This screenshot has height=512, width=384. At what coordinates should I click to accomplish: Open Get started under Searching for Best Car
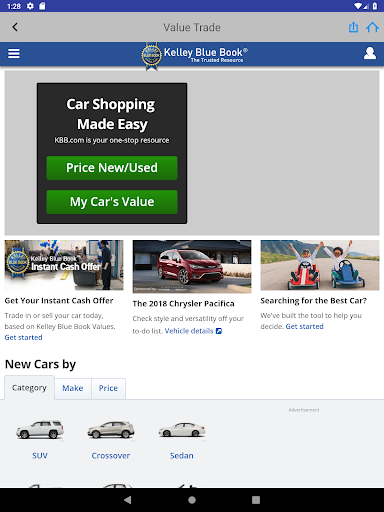304,326
